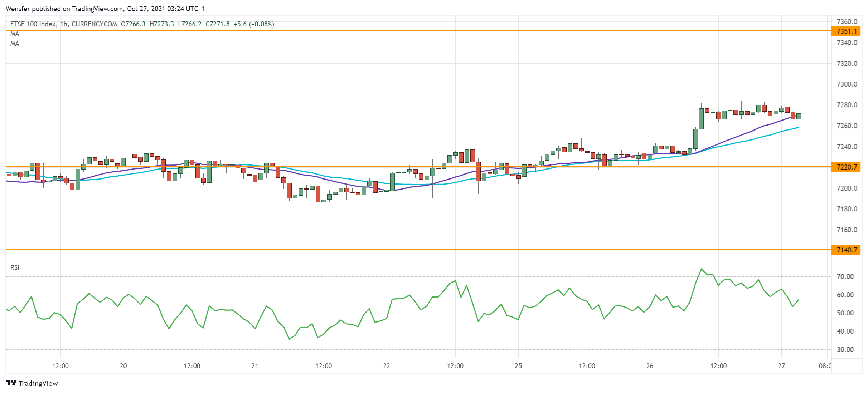Viewport: 868px width, 393px height.
Task: Select the RSI indicator label
Action: click(x=15, y=267)
